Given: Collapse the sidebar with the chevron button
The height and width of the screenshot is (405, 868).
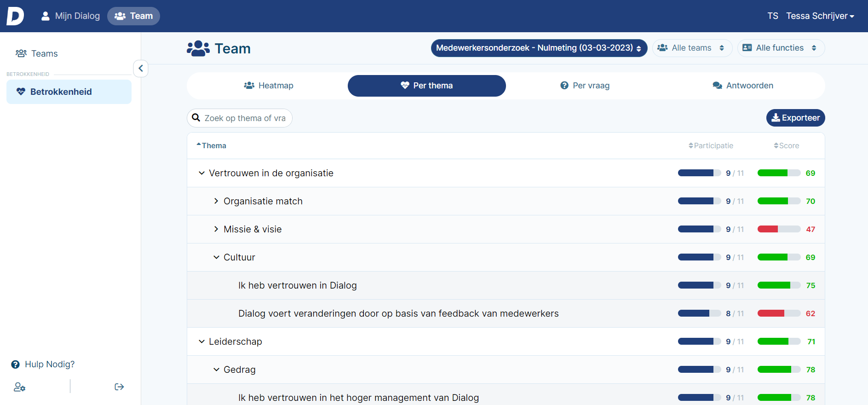Looking at the screenshot, I should pos(141,69).
